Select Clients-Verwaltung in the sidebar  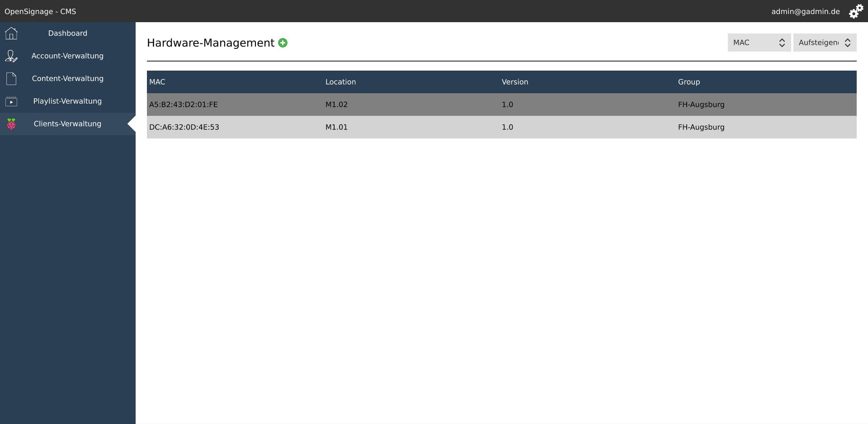(68, 124)
